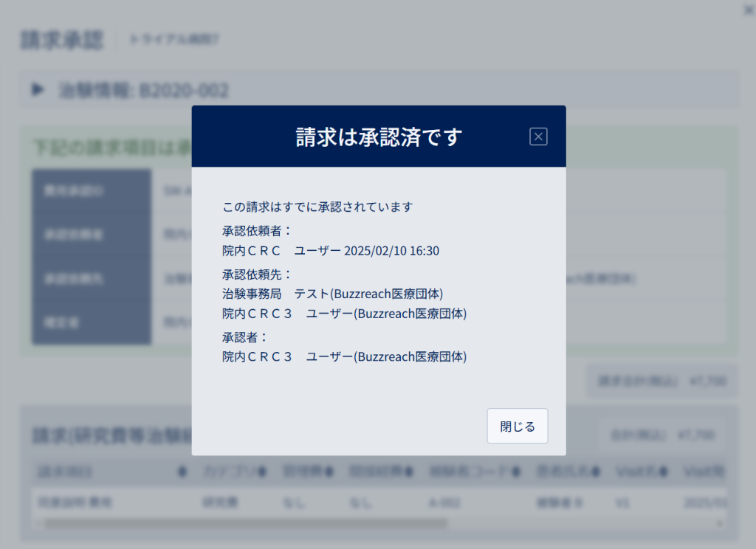The width and height of the screenshot is (756, 549).
Task: Sort using icon left of Visit名 header
Action: click(596, 472)
